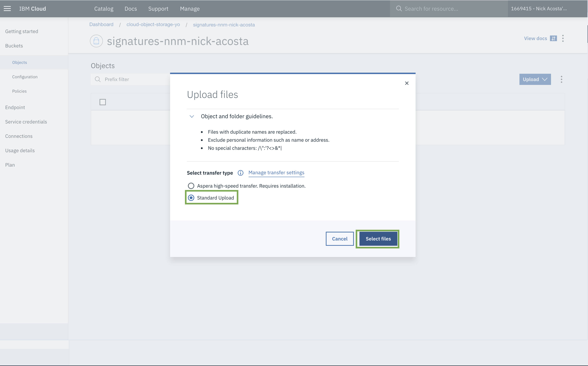The height and width of the screenshot is (366, 588).
Task: Click the Cancel button
Action: tap(340, 239)
